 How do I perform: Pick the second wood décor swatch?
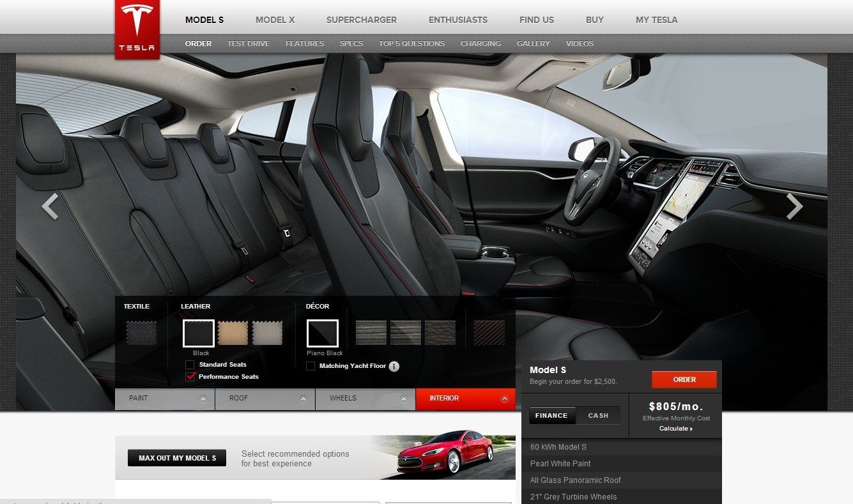pos(406,333)
